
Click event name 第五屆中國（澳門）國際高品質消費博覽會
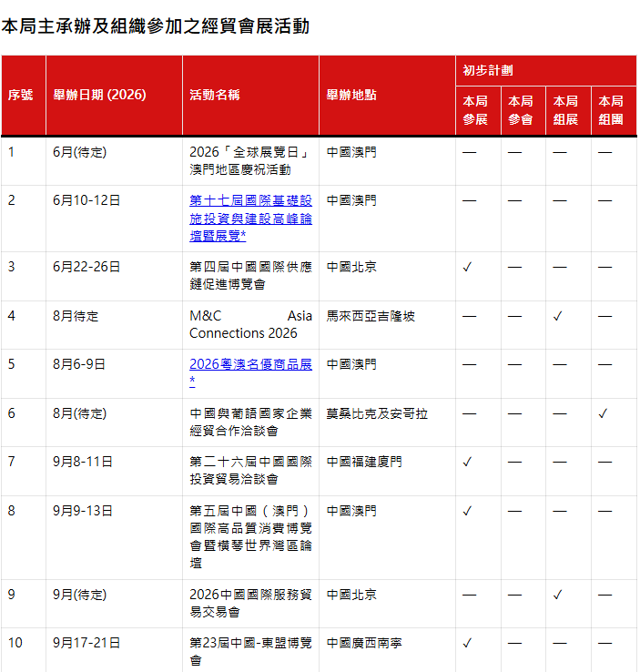[x=250, y=536]
